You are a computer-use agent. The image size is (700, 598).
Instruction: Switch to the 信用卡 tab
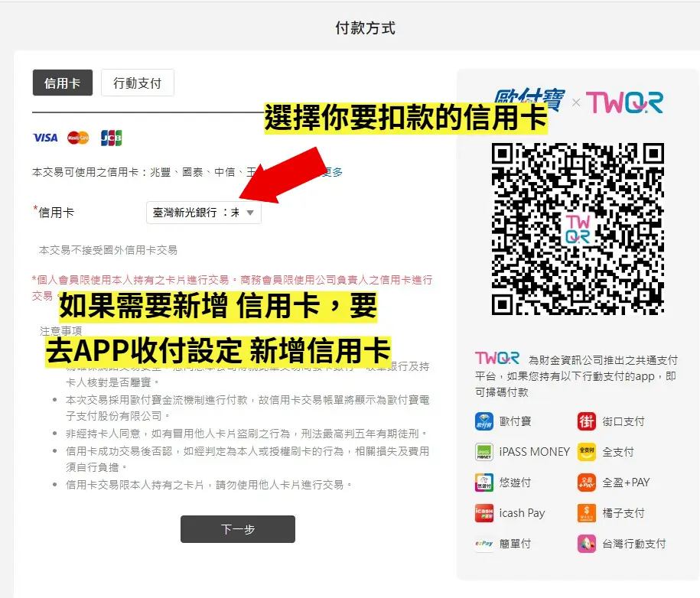point(63,83)
